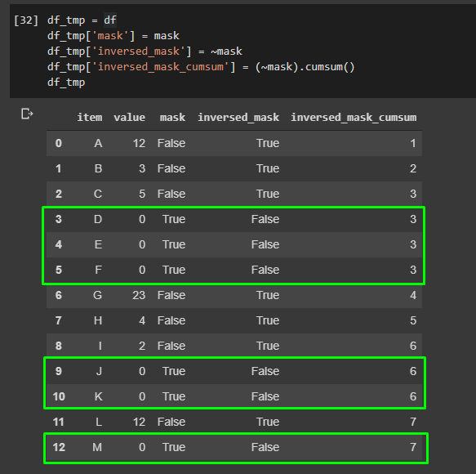
Task: Click the 'inversed_mask' string in the code
Action: 141,51
